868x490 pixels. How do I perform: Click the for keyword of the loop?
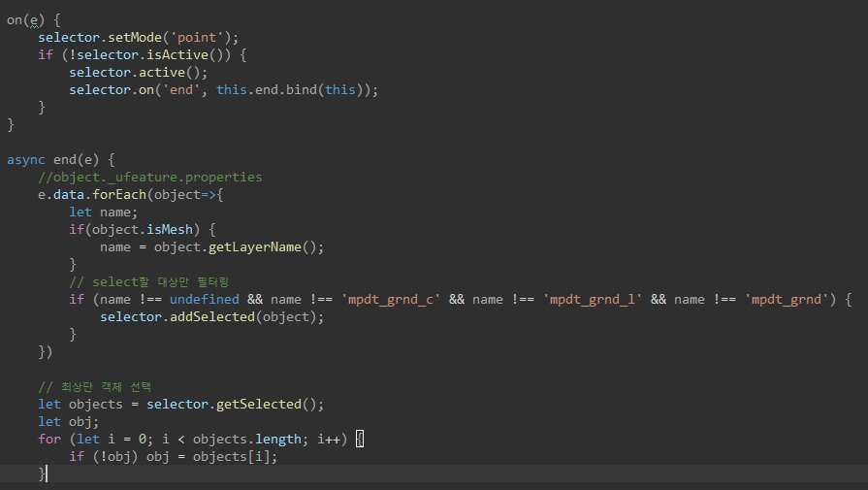49,440
